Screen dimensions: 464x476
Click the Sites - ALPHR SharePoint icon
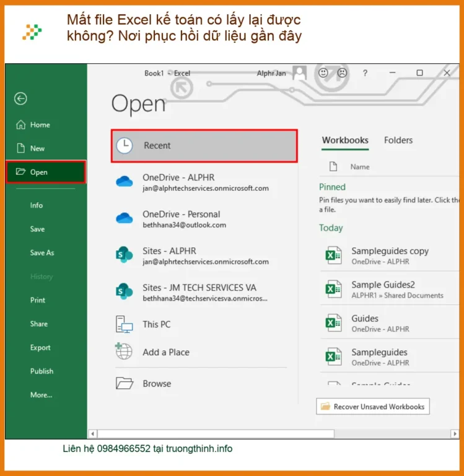[x=124, y=255]
